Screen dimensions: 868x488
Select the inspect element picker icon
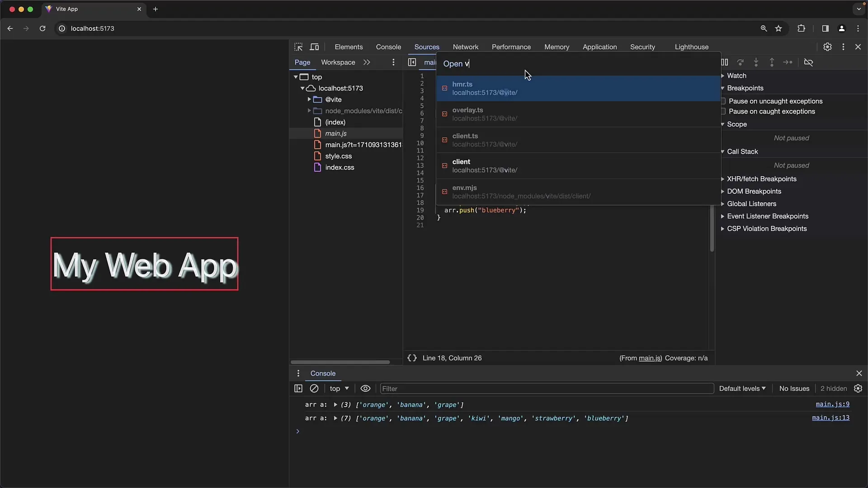298,47
